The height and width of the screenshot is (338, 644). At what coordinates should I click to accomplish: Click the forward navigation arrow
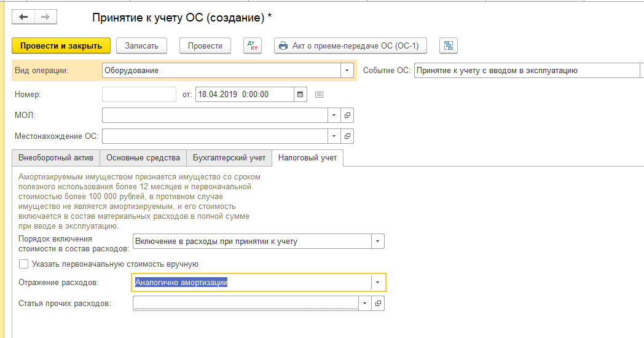click(45, 17)
